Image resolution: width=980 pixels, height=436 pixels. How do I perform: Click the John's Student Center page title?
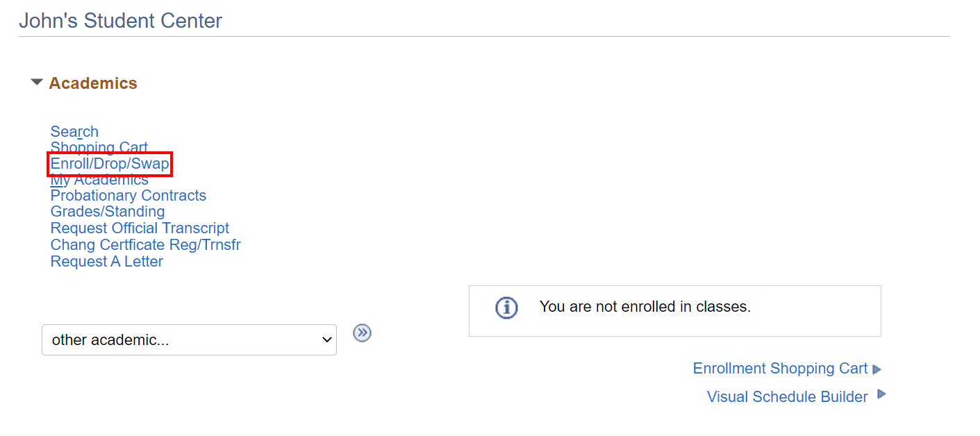pos(121,21)
